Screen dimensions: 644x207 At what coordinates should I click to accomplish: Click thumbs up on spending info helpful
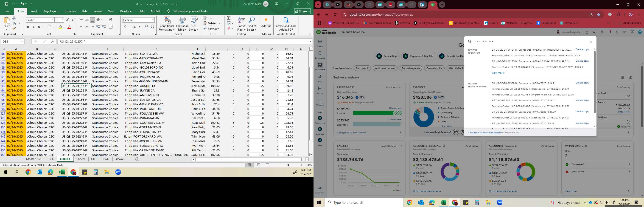[456, 132]
